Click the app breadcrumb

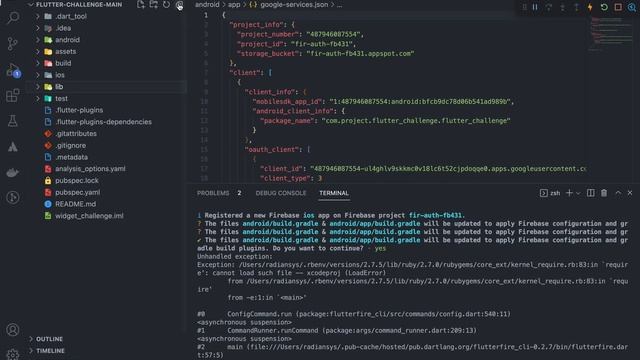click(x=234, y=5)
